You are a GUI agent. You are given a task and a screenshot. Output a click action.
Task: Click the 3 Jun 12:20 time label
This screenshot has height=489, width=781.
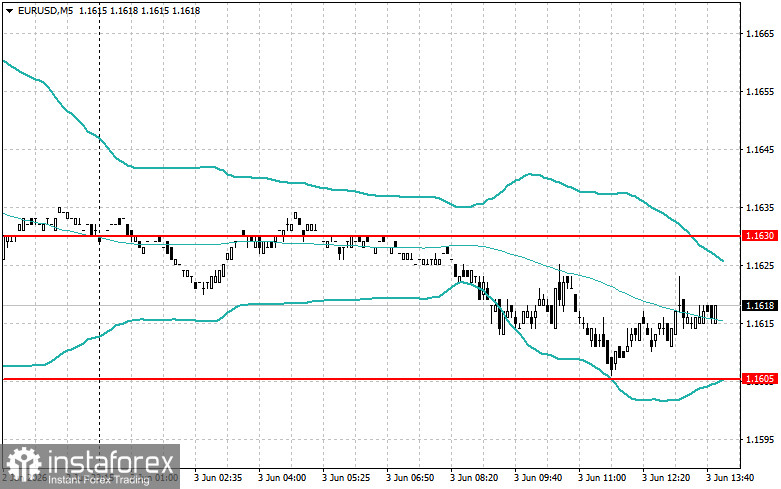coord(666,478)
